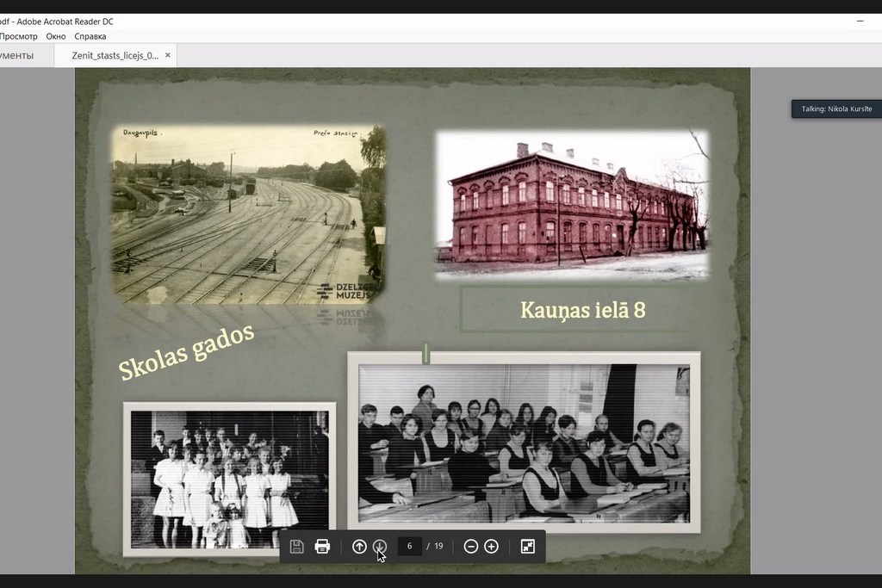Click the group photo of girls in white
The height and width of the screenshot is (588, 882).
229,479
